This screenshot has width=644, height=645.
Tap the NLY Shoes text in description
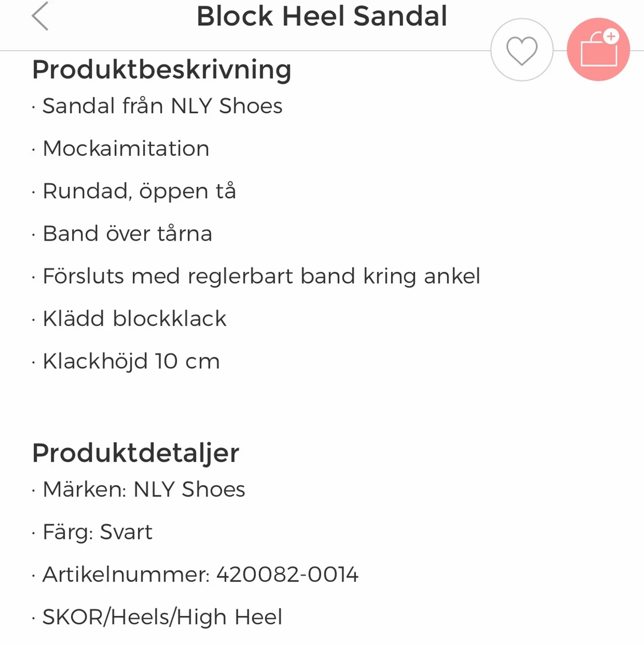click(x=227, y=106)
